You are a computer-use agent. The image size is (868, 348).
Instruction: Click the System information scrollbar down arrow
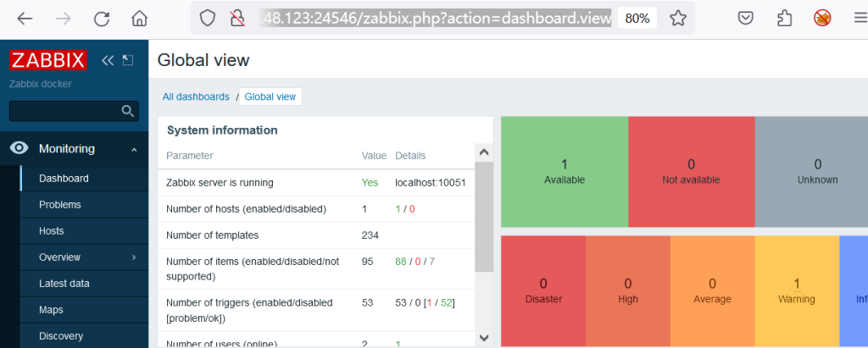pyautogui.click(x=484, y=337)
